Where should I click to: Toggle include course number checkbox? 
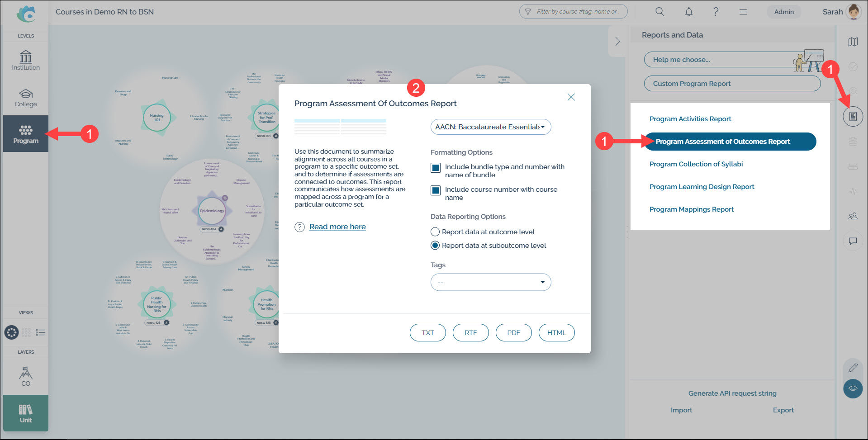click(x=436, y=190)
